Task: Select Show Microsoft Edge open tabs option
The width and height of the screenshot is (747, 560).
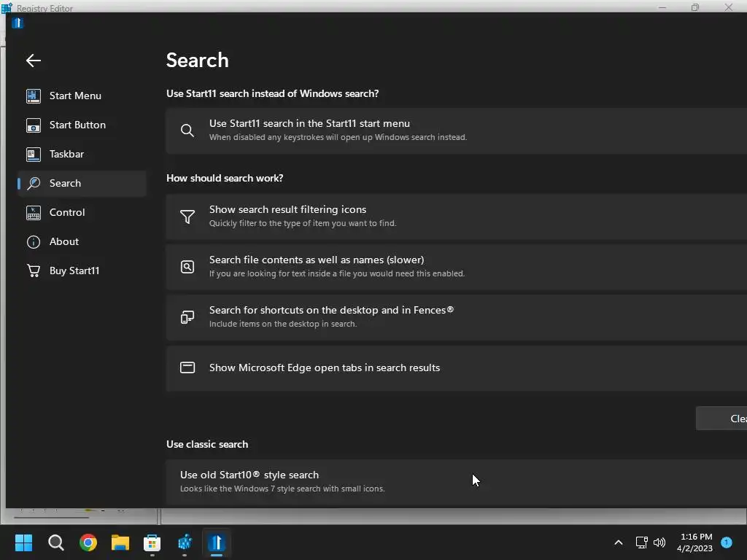Action: coord(457,368)
